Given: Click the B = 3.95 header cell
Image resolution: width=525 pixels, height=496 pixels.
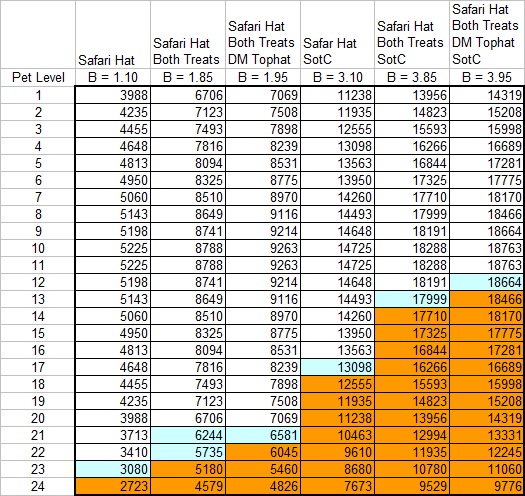Looking at the screenshot, I should 487,77.
